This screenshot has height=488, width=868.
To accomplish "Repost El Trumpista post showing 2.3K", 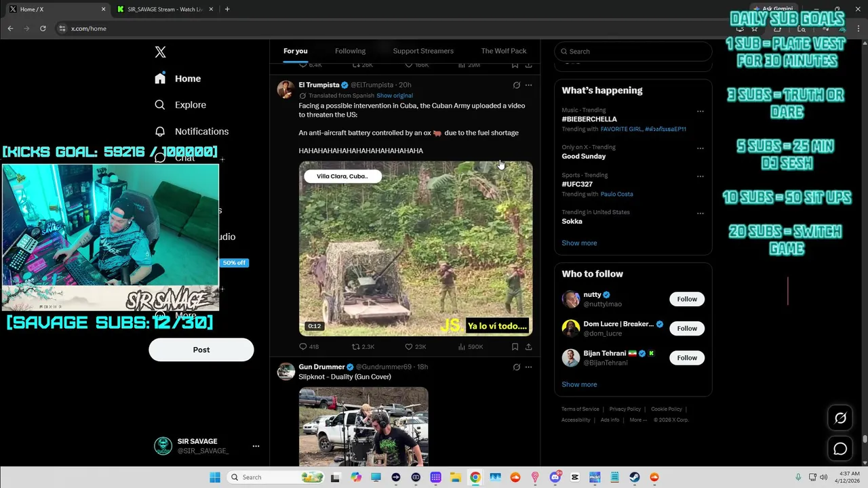I will coord(363,346).
